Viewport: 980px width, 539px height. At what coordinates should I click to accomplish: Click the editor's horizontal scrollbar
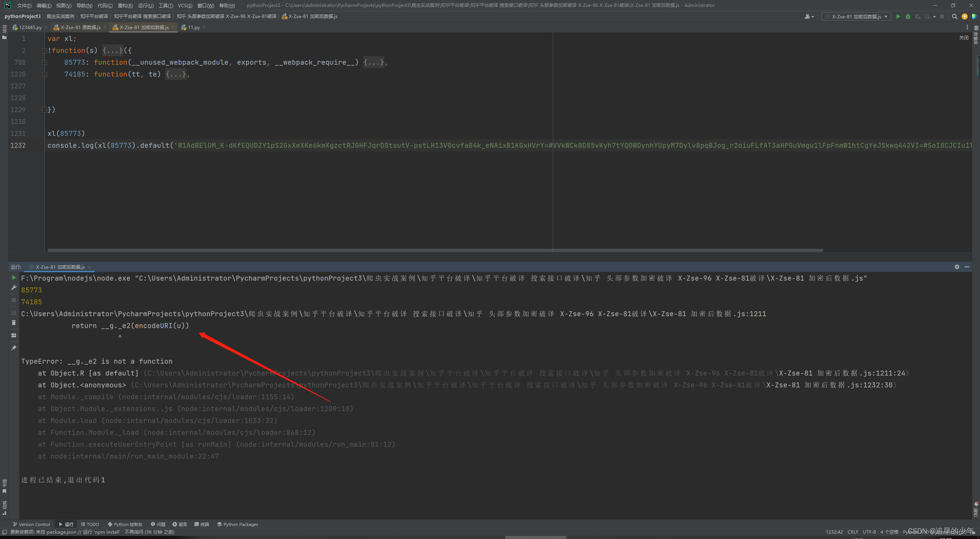[x=435, y=250]
